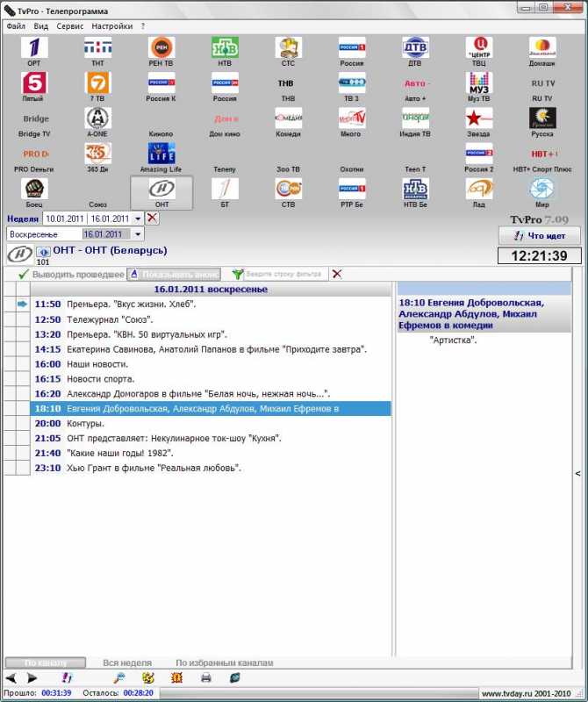Select the 14:15 Приходите завтра film row
The image size is (588, 702).
(x=211, y=349)
